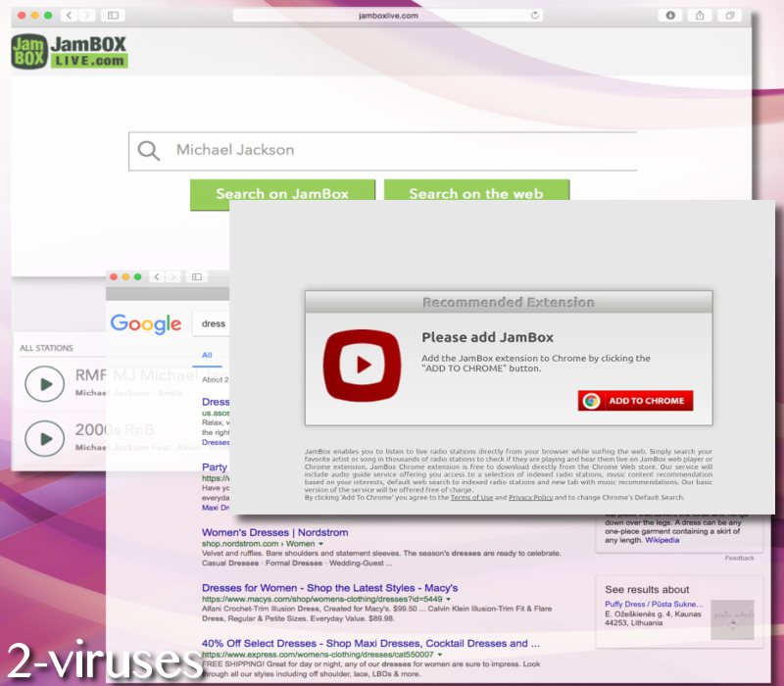Open the dropdown beside the Macy's result URL
The width and height of the screenshot is (784, 686).
point(449,600)
